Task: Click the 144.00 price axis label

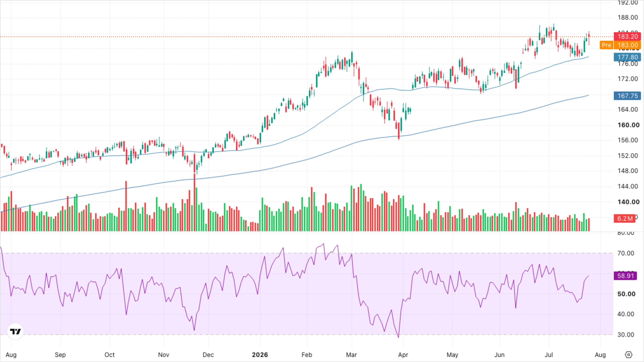Action: pyautogui.click(x=628, y=186)
